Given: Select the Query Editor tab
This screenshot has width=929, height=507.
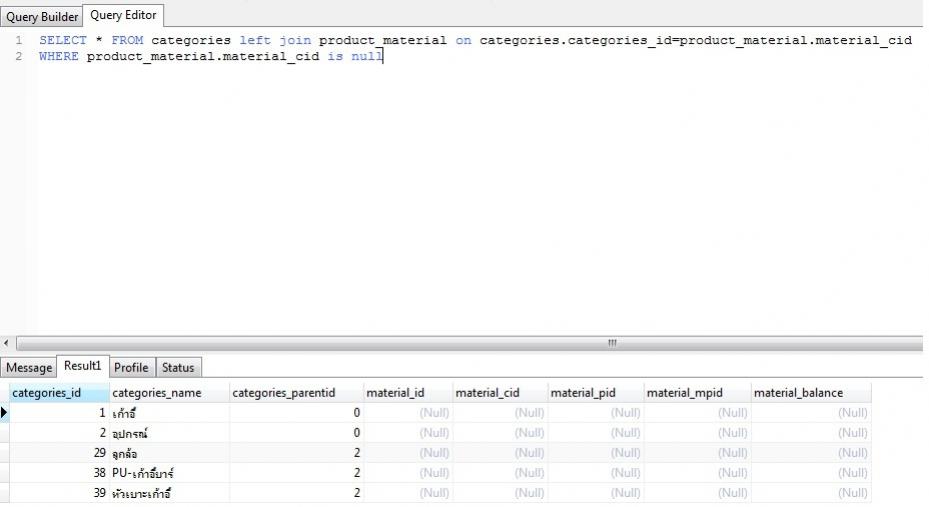Looking at the screenshot, I should 123,15.
